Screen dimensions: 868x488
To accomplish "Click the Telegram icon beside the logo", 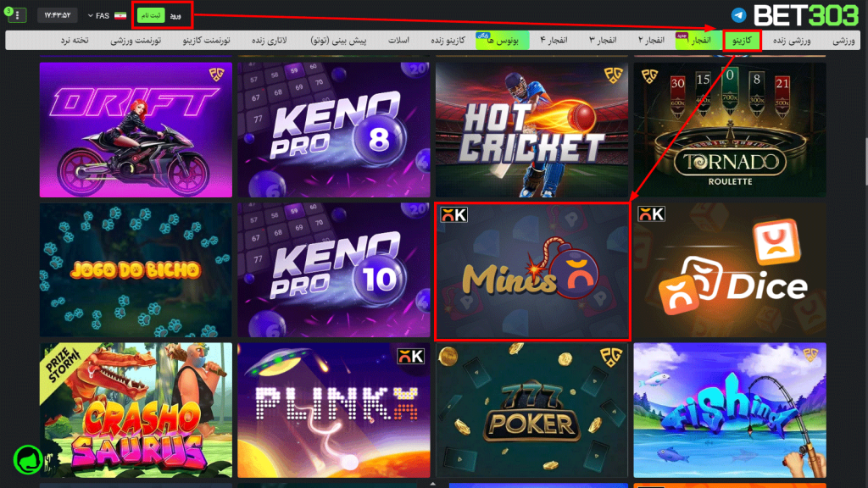I will point(739,15).
